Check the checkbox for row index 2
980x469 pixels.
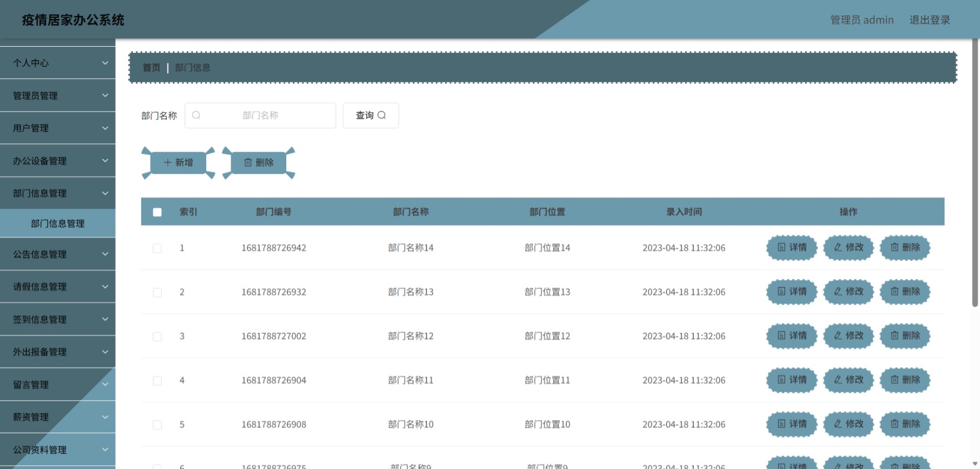click(157, 292)
